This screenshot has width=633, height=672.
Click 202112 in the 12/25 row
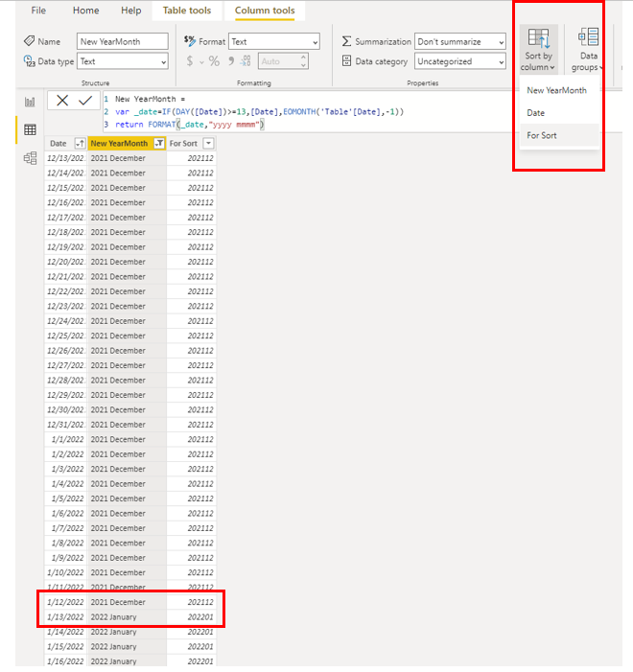coord(191,336)
